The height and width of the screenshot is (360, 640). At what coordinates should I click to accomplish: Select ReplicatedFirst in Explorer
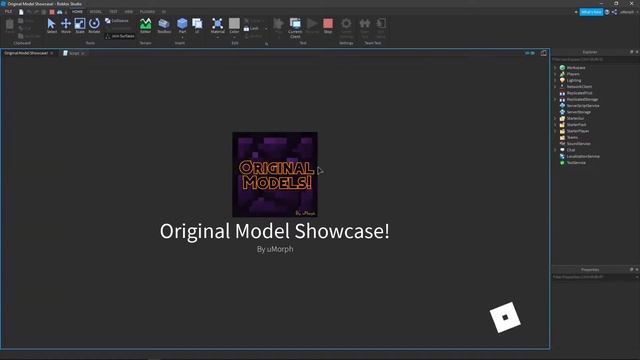pyautogui.click(x=579, y=93)
